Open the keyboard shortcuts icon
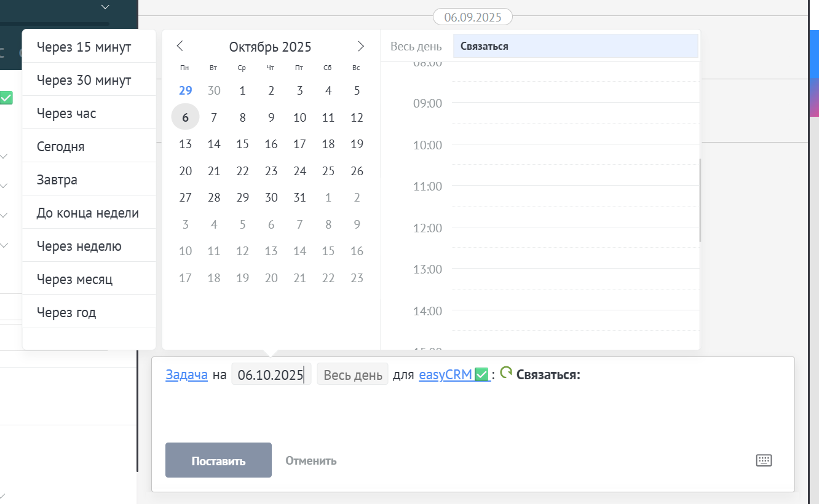The image size is (819, 504). coord(764,460)
